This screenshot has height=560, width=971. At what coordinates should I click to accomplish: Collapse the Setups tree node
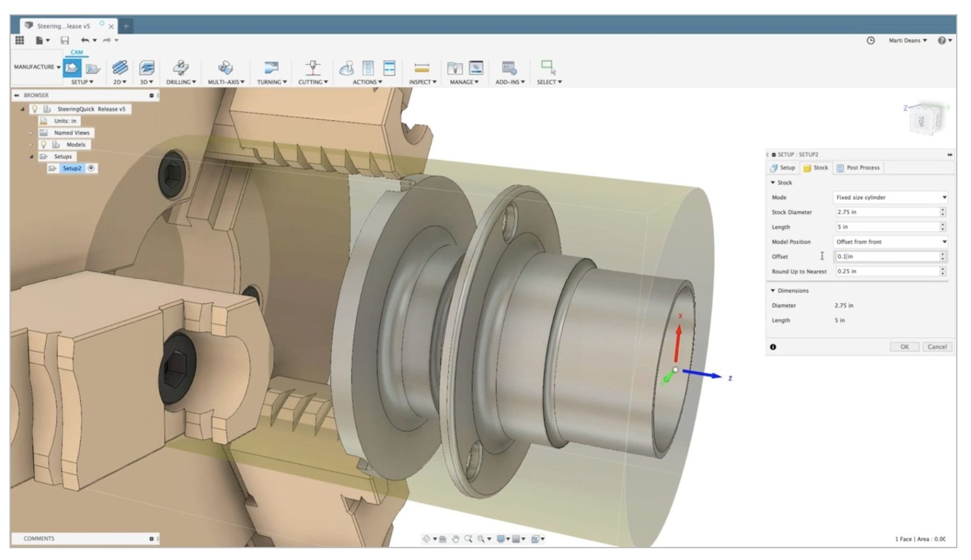click(31, 157)
